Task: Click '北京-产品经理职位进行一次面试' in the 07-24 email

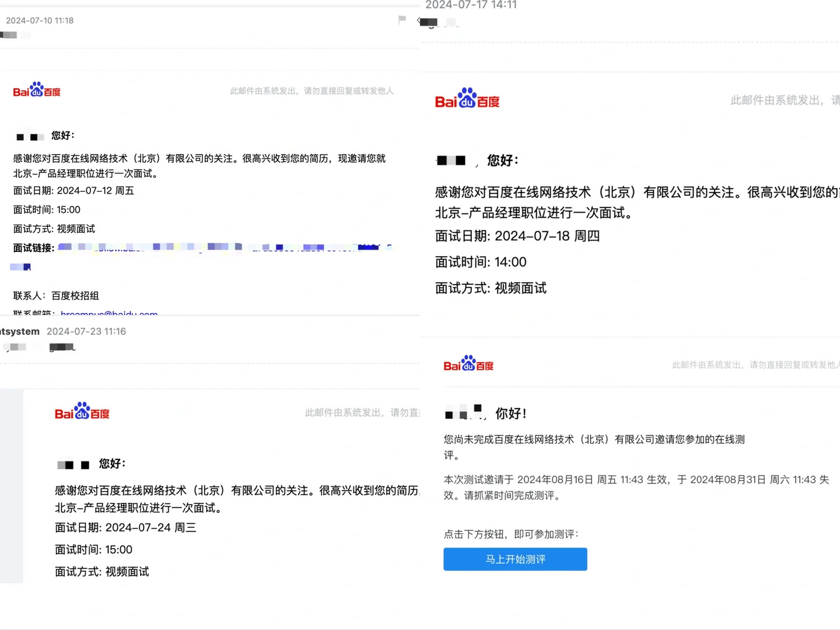Action: pyautogui.click(x=139, y=508)
